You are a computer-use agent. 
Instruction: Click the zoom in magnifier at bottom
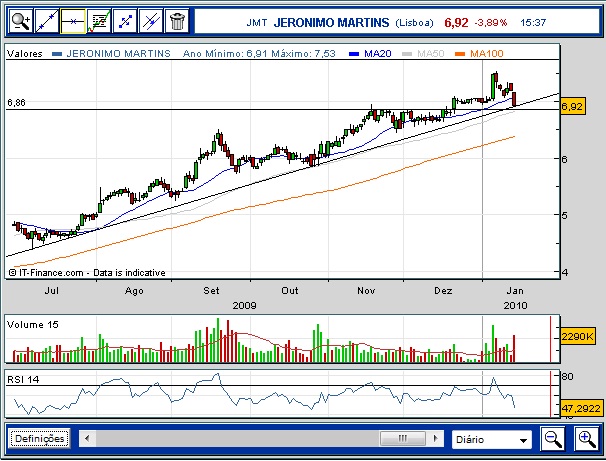tap(587, 439)
